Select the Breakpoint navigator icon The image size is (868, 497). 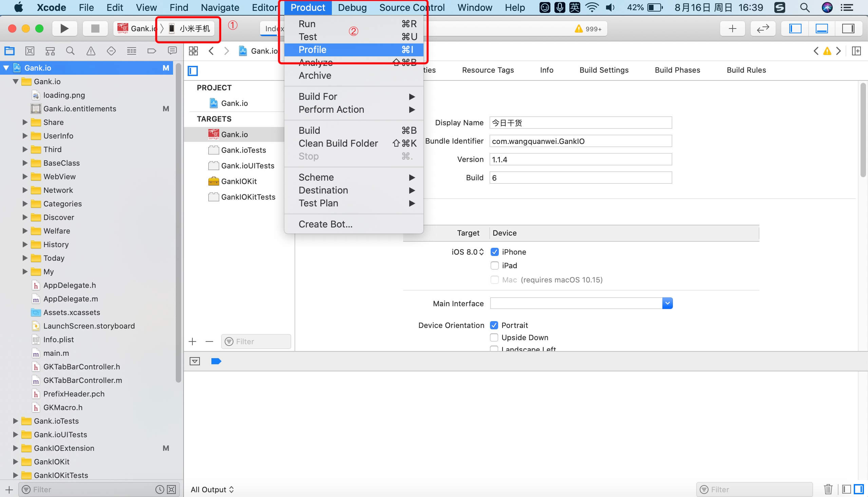[152, 51]
